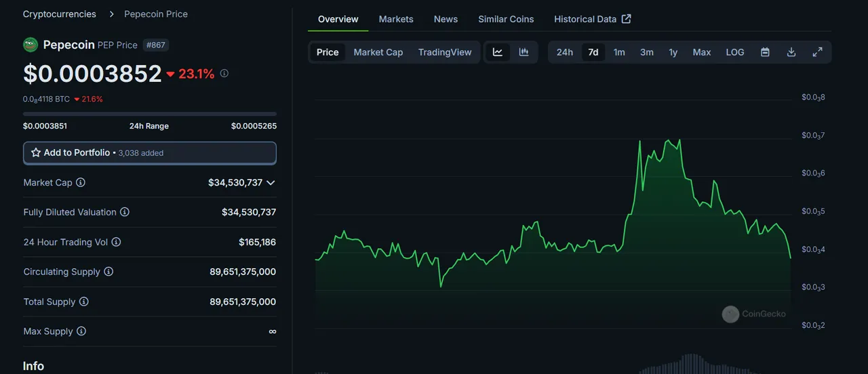
Task: Click the Circulating Supply value 89,651,375,000
Action: coord(243,272)
